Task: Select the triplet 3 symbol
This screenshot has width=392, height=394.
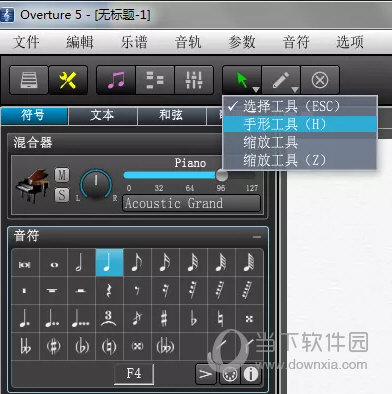Action: click(109, 318)
